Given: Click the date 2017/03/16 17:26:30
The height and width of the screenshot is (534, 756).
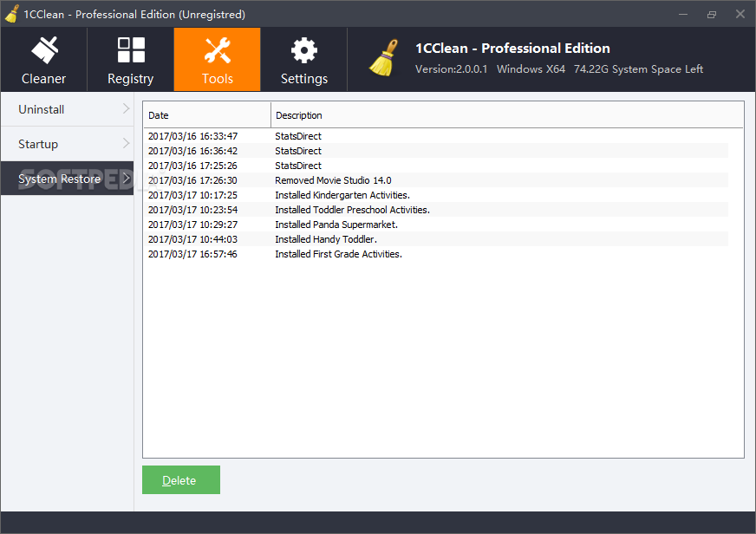Looking at the screenshot, I should 192,180.
